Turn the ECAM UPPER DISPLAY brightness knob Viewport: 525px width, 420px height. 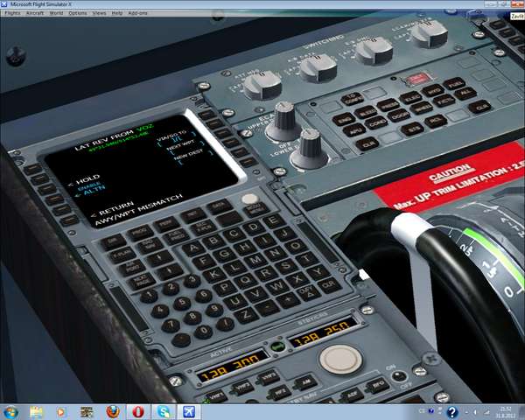tap(283, 122)
